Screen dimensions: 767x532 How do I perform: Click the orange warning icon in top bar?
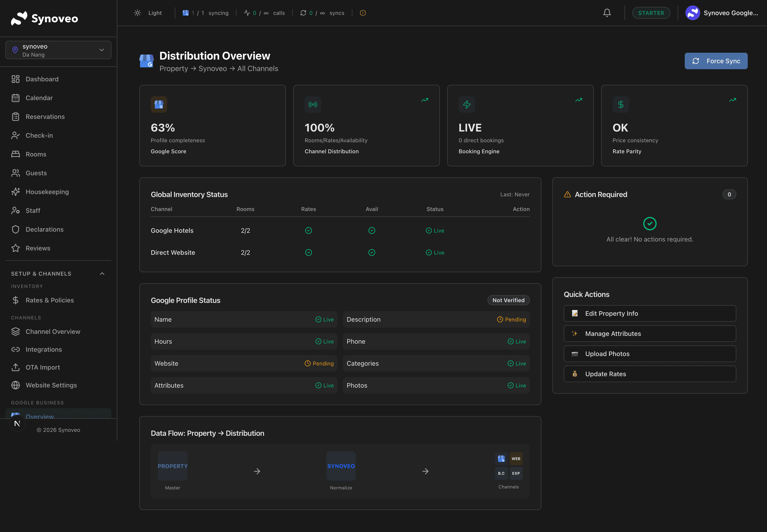(x=363, y=13)
